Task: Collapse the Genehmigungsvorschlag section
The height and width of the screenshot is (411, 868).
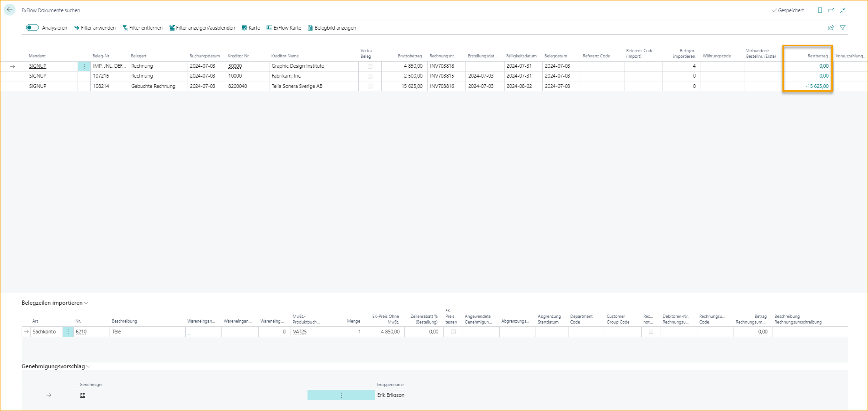Action: pos(88,367)
